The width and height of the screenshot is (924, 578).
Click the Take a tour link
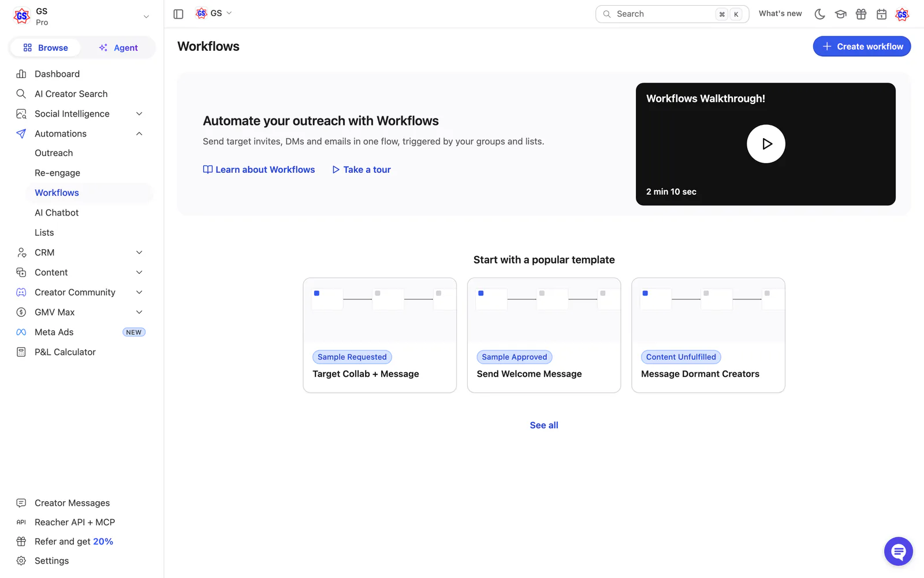(362, 169)
